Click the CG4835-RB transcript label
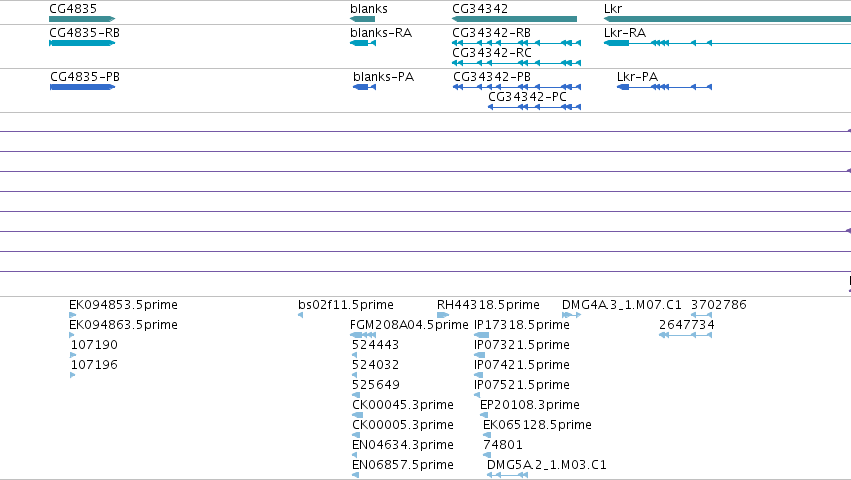Image resolution: width=851 pixels, height=480 pixels. (x=85, y=33)
